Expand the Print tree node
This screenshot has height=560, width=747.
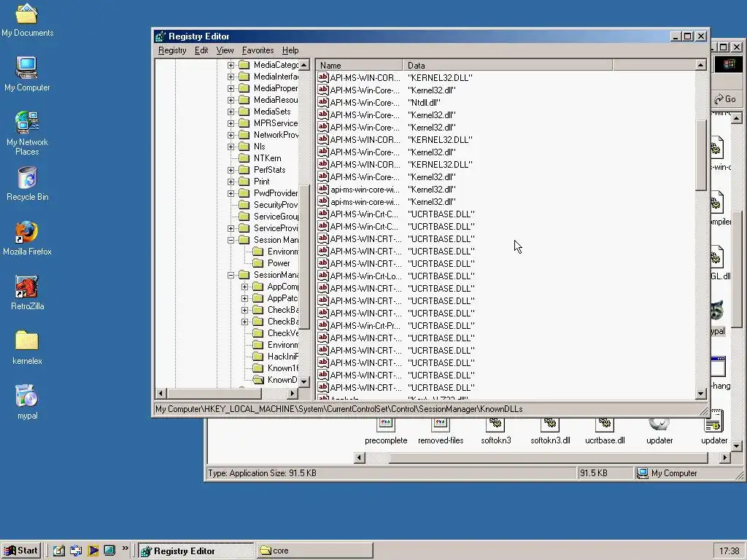231,182
